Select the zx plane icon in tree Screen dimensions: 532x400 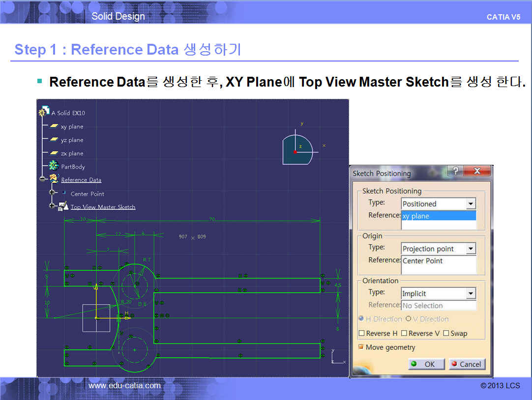tap(54, 153)
